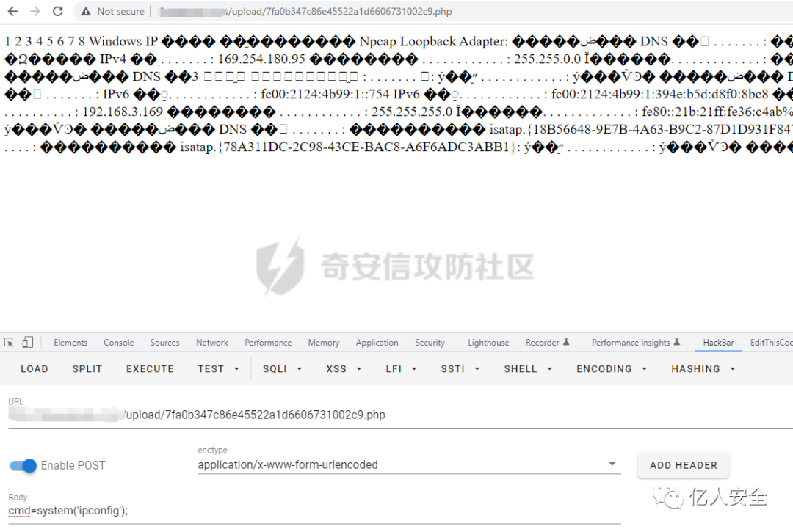Click the IP address 169.254.180.95
Screen dimensions: 793x532
pyautogui.click(x=261, y=59)
